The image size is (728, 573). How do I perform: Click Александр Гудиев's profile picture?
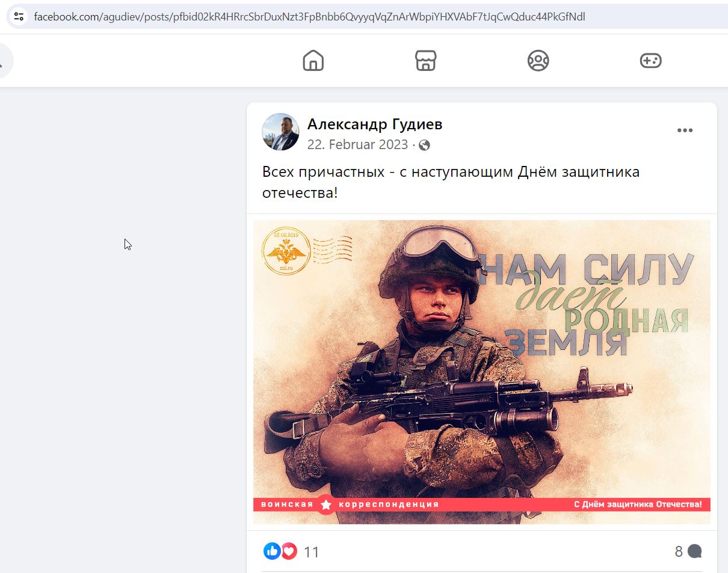coord(280,132)
